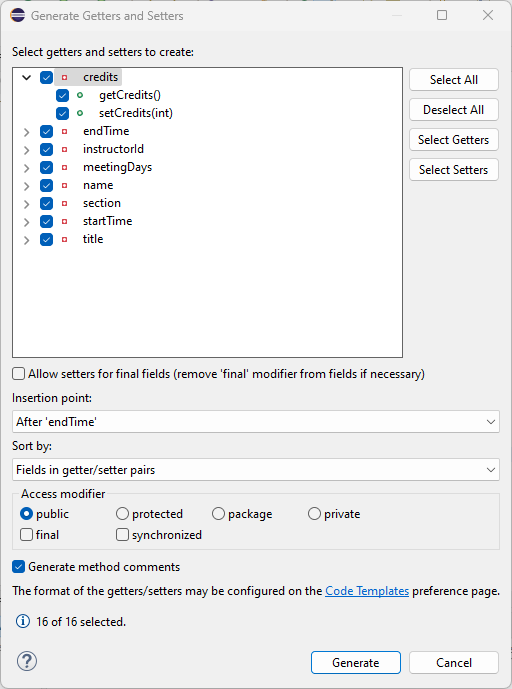Click the red field icon beside name

[65, 185]
